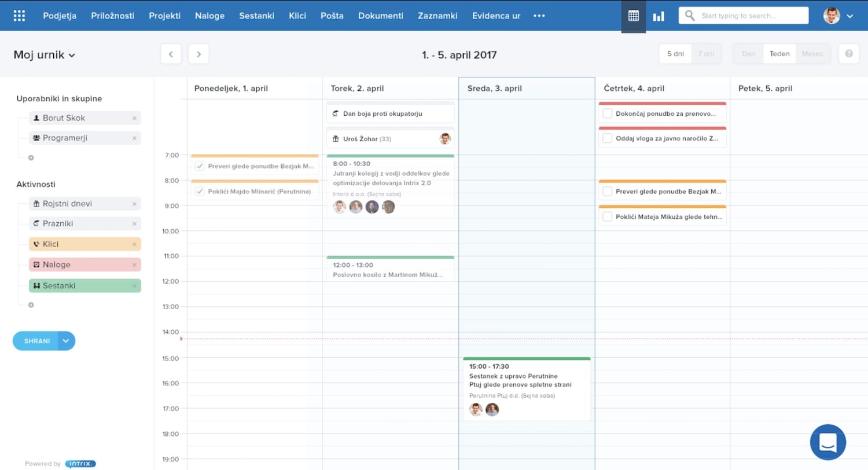Open the bar chart reports icon
Screen dimensions: 868x470
tap(659, 16)
